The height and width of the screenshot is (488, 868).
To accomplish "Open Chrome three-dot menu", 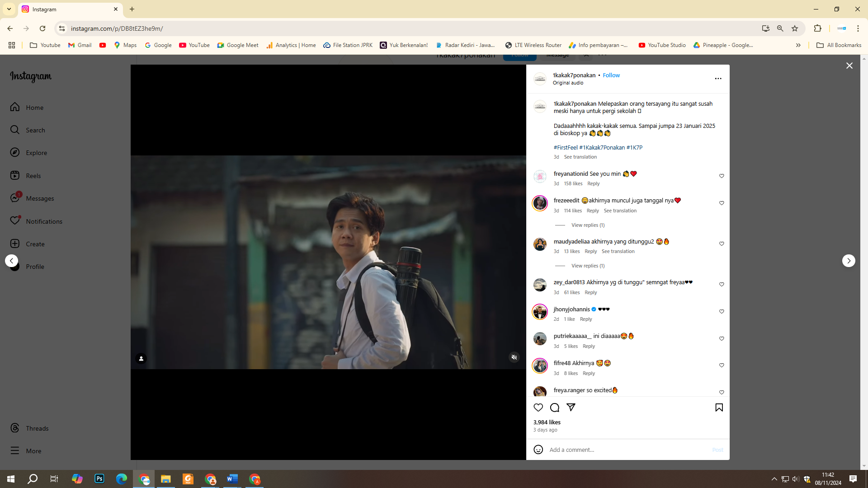I will 858,28.
